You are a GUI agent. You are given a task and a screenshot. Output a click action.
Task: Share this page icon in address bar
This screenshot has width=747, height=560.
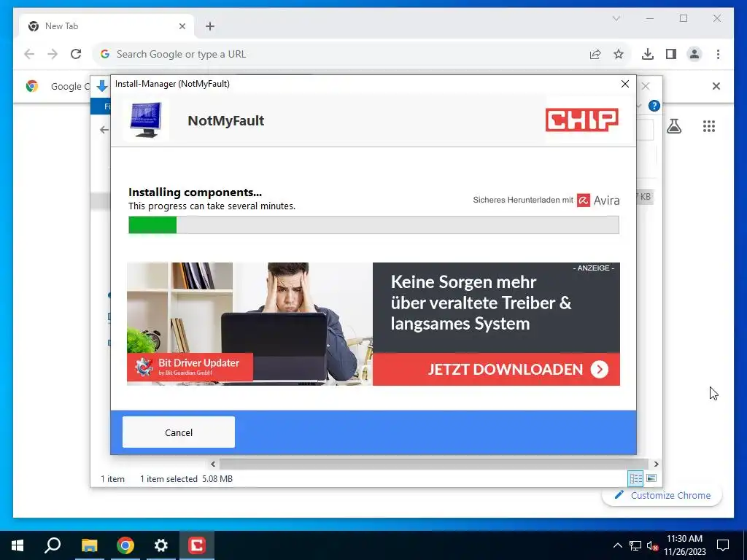[x=595, y=54]
